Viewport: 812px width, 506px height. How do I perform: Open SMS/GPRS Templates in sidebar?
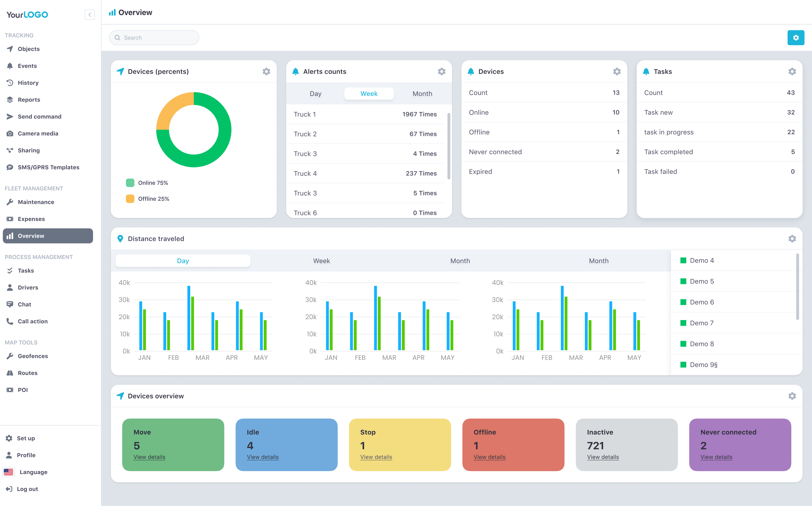coord(48,167)
